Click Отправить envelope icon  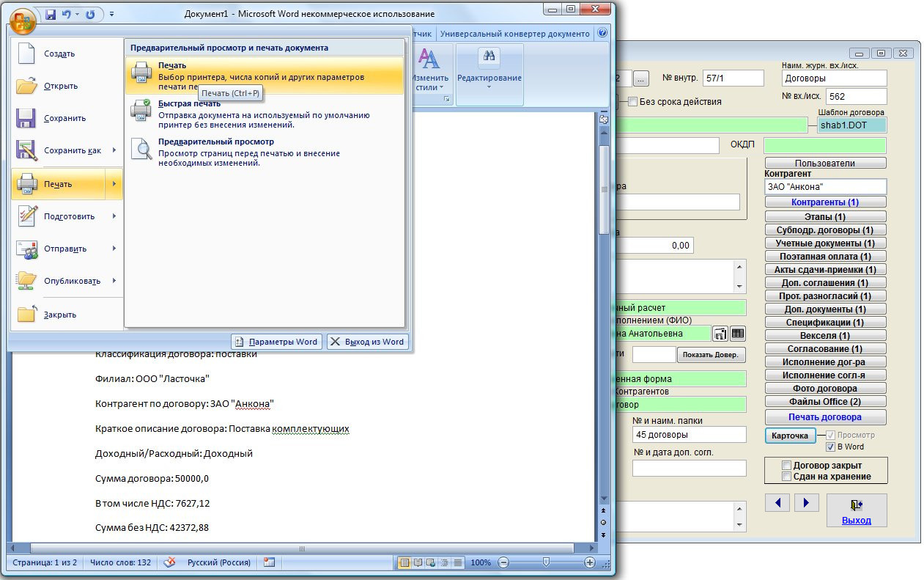(26, 249)
